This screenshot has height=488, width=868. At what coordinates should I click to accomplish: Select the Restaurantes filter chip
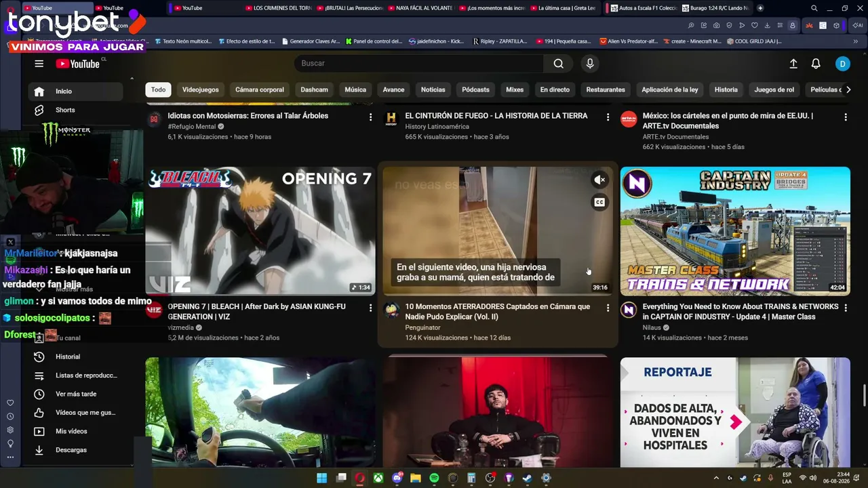(x=606, y=89)
